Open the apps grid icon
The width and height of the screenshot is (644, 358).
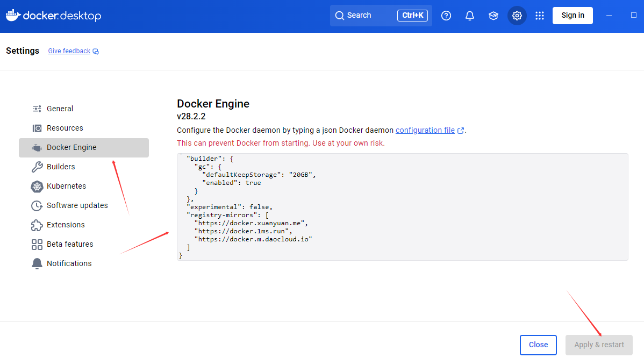[540, 16]
